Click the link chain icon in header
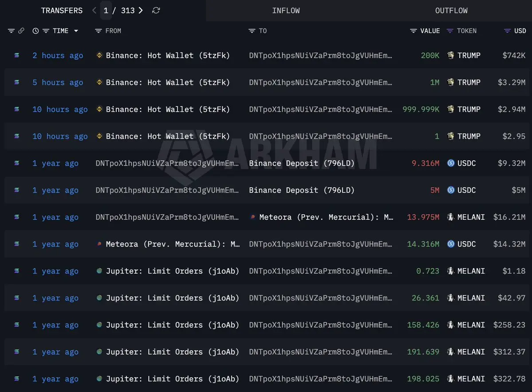 point(21,31)
